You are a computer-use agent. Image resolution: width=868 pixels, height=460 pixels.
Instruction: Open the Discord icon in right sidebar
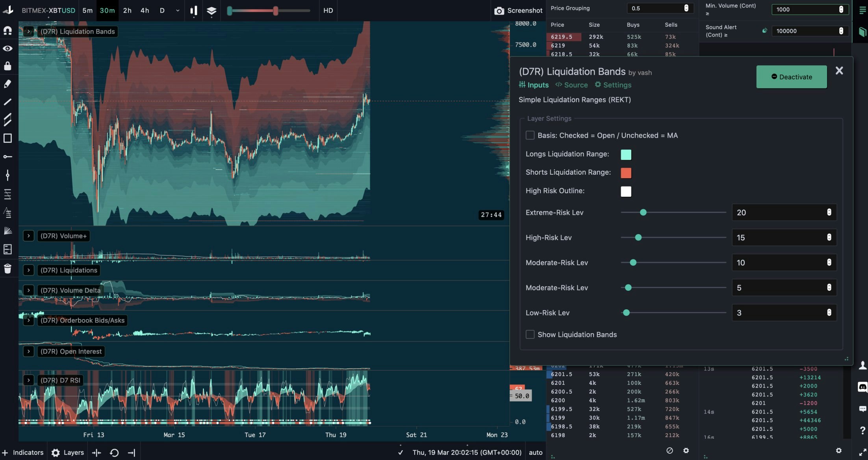(862, 387)
